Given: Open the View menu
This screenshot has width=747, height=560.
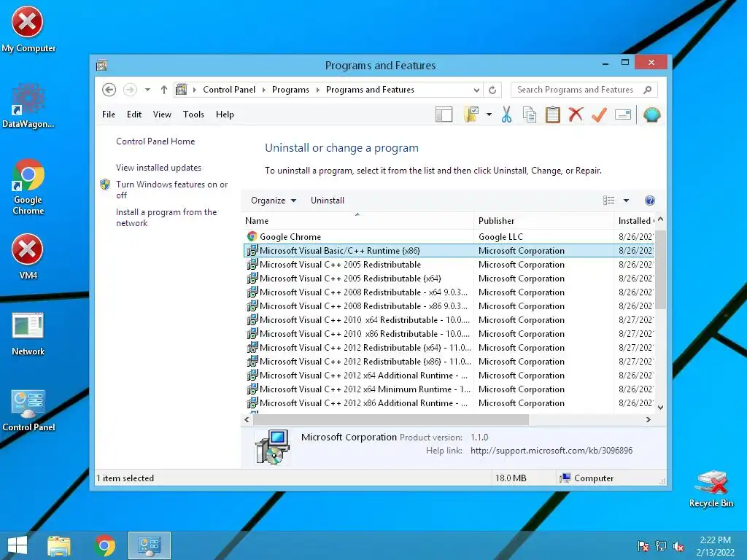Looking at the screenshot, I should 162,114.
